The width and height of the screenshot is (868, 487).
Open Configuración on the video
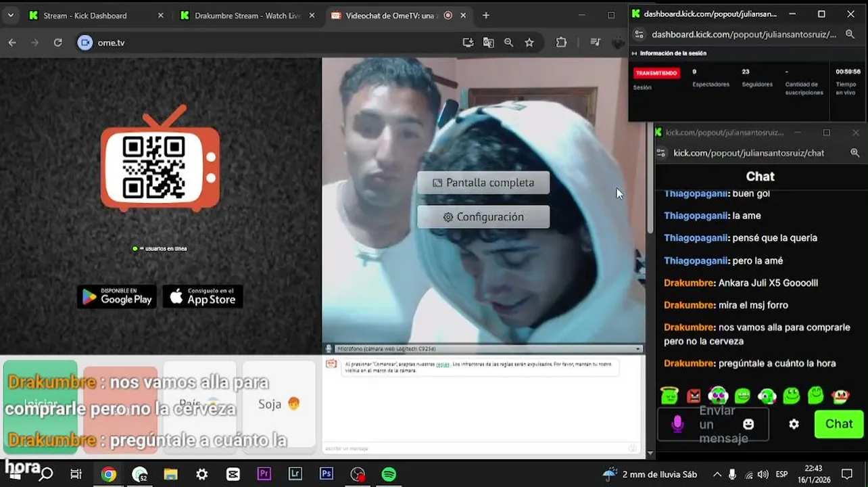click(483, 217)
